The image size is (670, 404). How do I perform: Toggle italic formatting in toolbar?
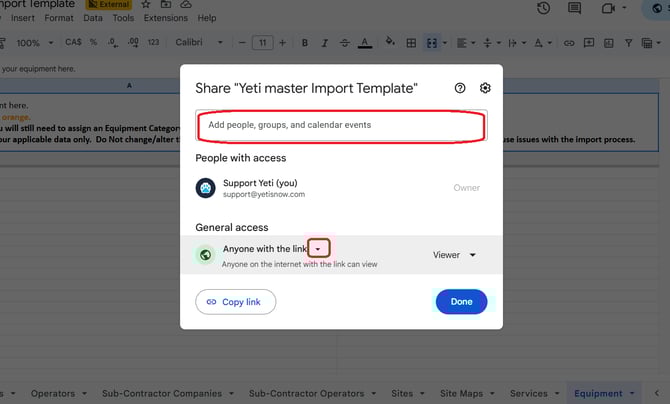pyautogui.click(x=323, y=43)
